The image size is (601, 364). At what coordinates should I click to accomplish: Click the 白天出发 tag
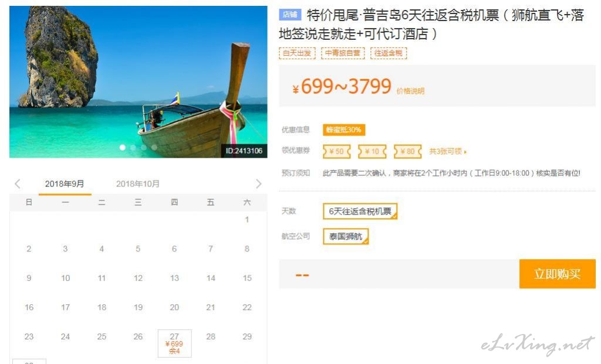click(x=297, y=53)
